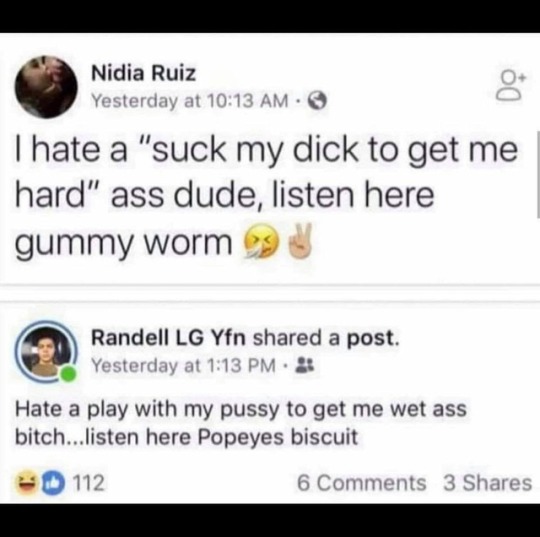Click the Popeyes biscuit post text
540x537 pixels.
pyautogui.click(x=241, y=423)
